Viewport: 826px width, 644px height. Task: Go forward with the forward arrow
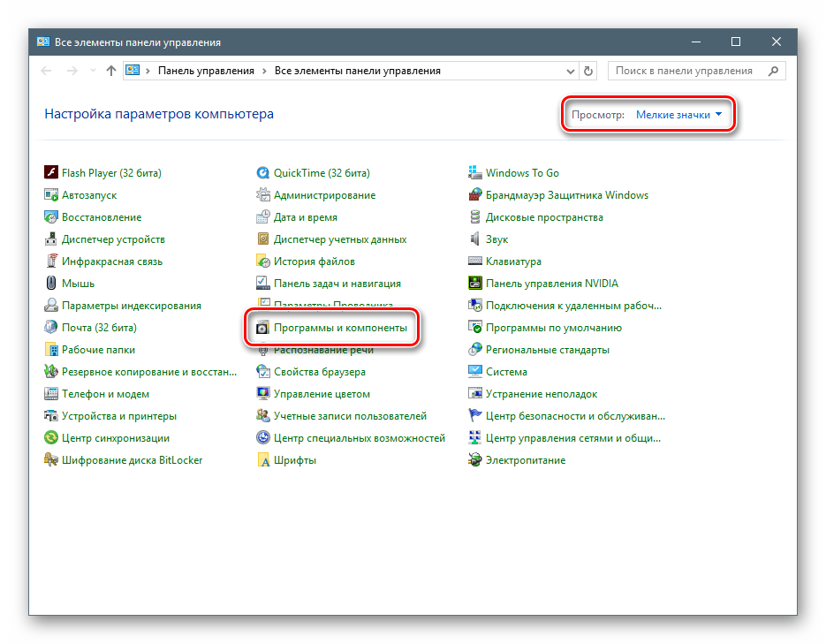pos(72,71)
